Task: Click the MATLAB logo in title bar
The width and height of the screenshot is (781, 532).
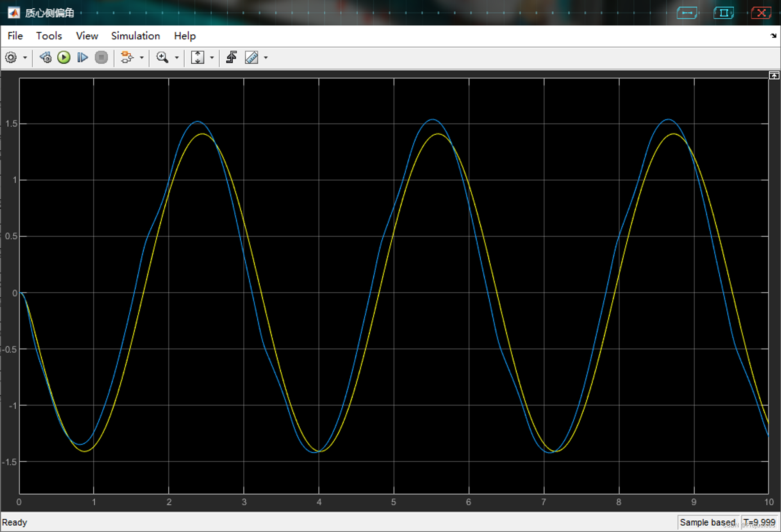Action: coord(14,13)
